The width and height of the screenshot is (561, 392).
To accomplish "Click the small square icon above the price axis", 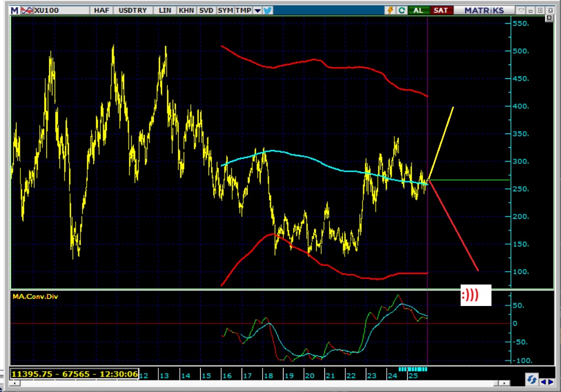I will (x=549, y=19).
